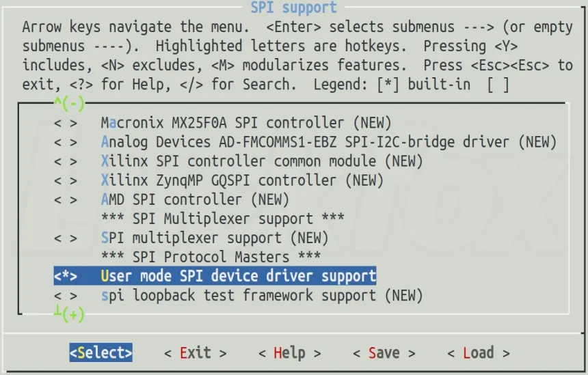Click the Load button

pos(479,353)
